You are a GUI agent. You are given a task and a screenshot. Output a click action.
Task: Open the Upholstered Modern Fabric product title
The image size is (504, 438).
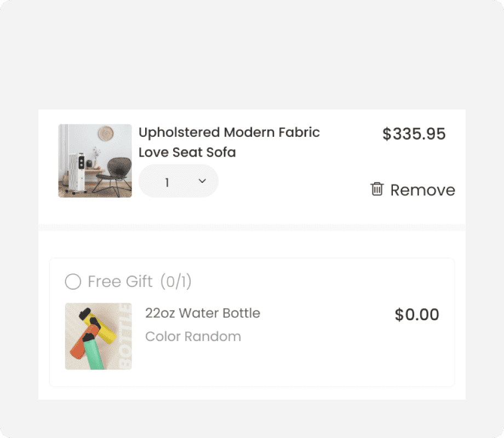tap(229, 132)
